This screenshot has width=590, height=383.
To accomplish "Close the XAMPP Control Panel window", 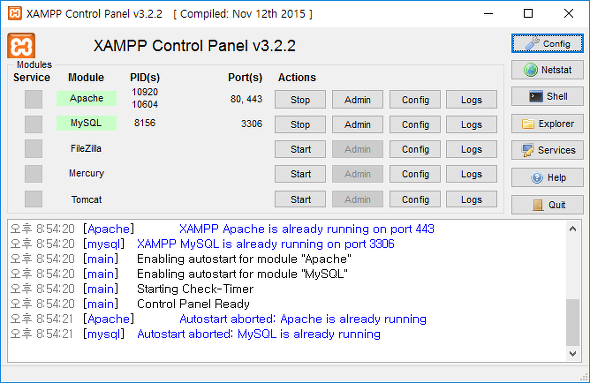I will coord(569,14).
